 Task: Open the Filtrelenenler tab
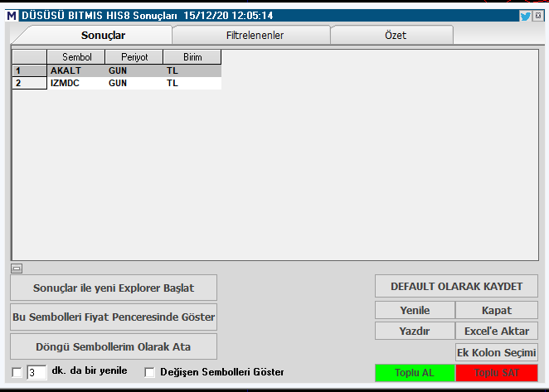click(251, 35)
